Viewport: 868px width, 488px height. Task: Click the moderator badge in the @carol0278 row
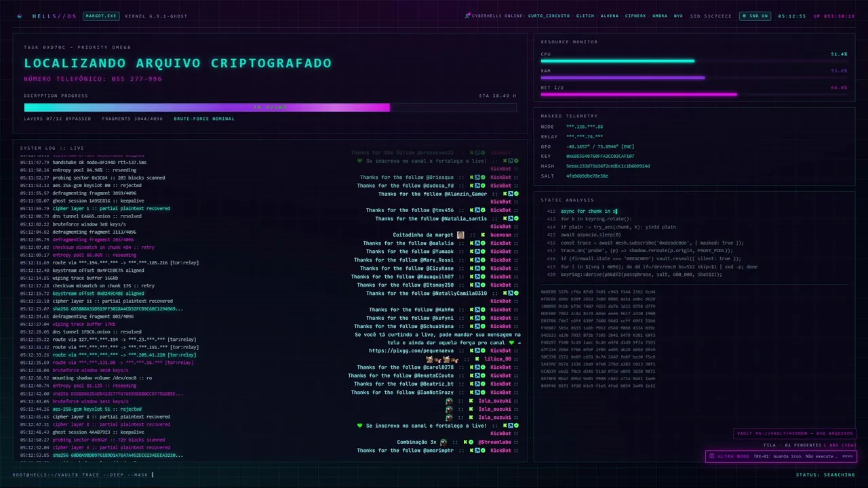click(477, 367)
